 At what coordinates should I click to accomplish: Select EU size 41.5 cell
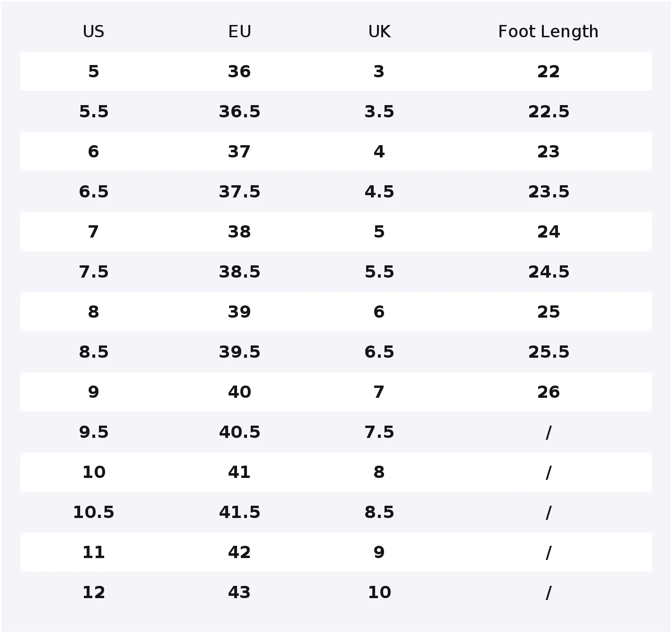(239, 512)
